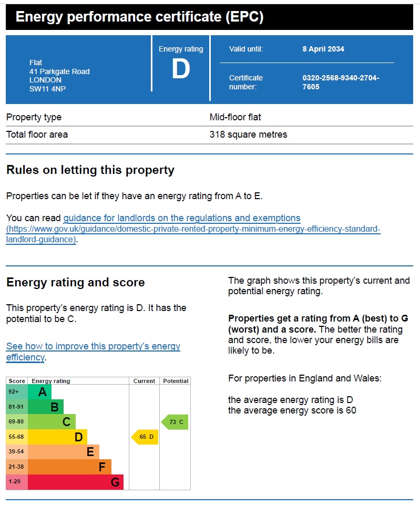This screenshot has width=420, height=506.
Task: Click the light green C rating bar
Action: (52, 422)
